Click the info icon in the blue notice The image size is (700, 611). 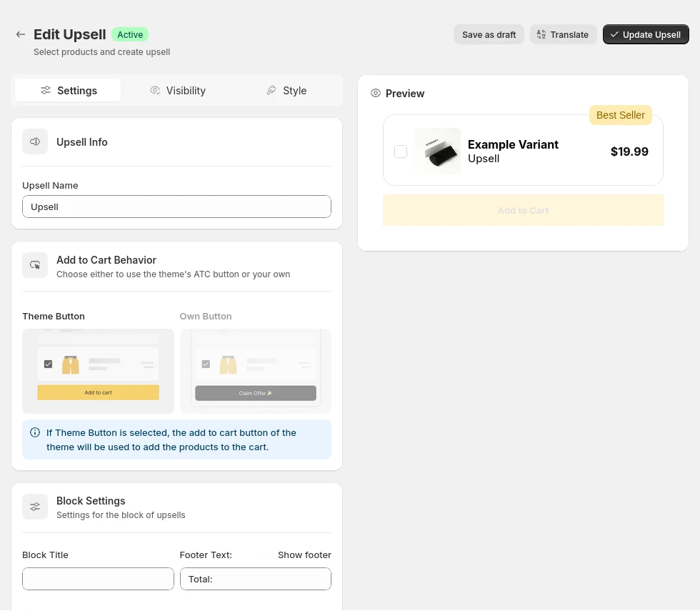point(35,432)
